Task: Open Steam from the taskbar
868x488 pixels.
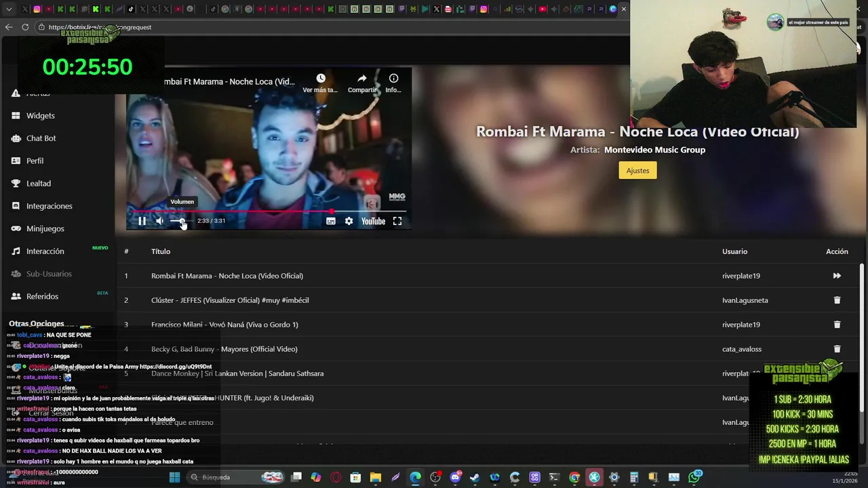Action: point(475,477)
